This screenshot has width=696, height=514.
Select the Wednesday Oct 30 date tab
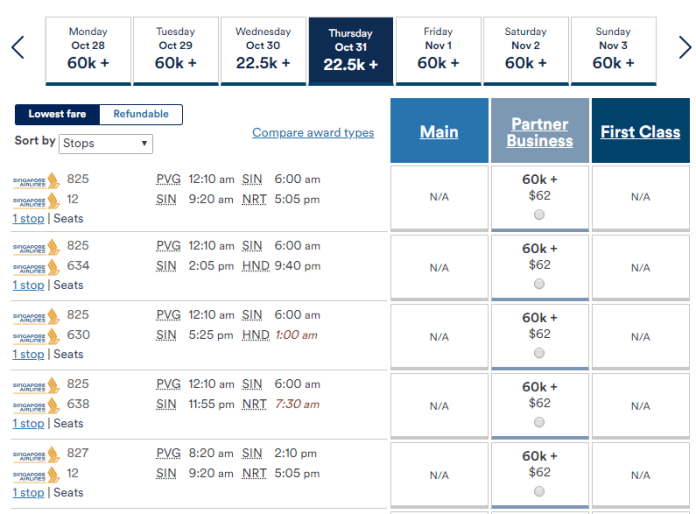pos(263,51)
